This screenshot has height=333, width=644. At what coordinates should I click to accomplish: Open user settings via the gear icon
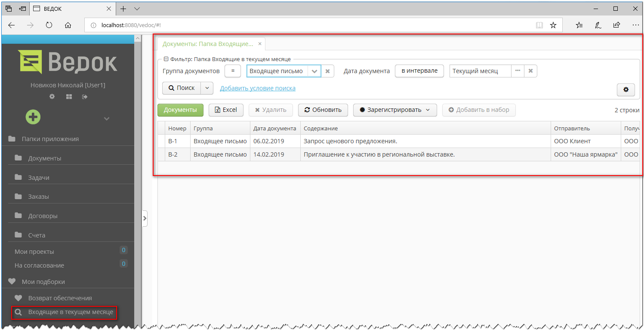[52, 96]
